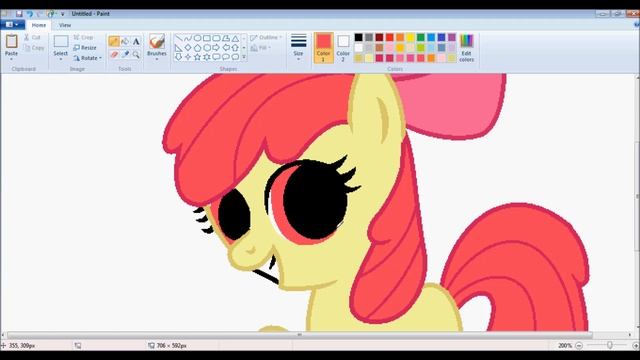This screenshot has height=360, width=640.
Task: Open the Resize dialog
Action: point(85,48)
